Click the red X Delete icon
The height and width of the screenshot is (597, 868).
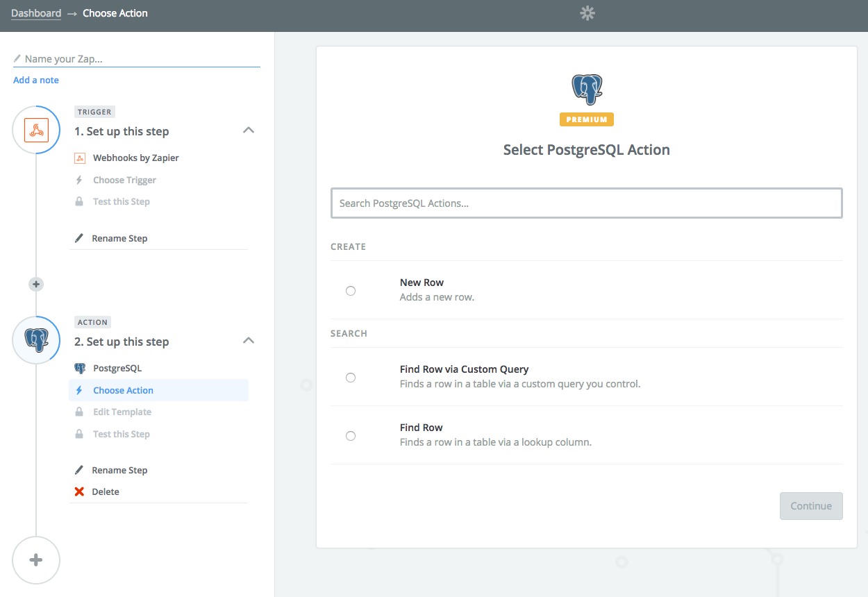point(79,491)
